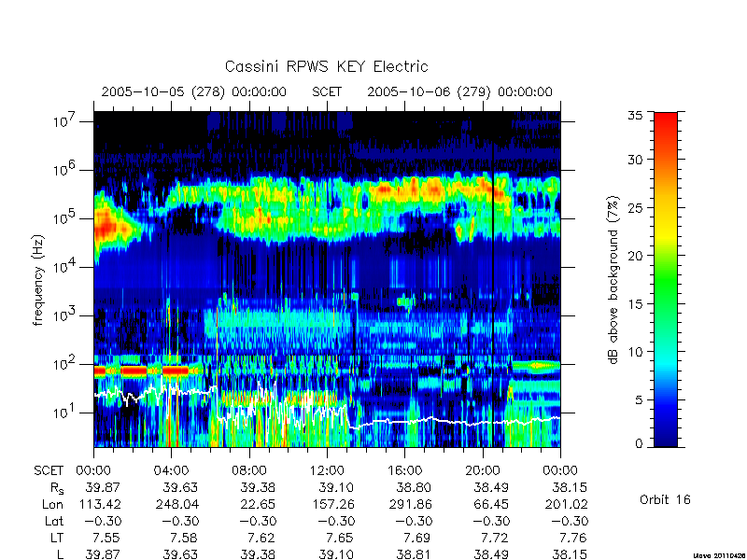747x560 pixels.
Task: Click the Rs value 38.80
Action: click(414, 487)
